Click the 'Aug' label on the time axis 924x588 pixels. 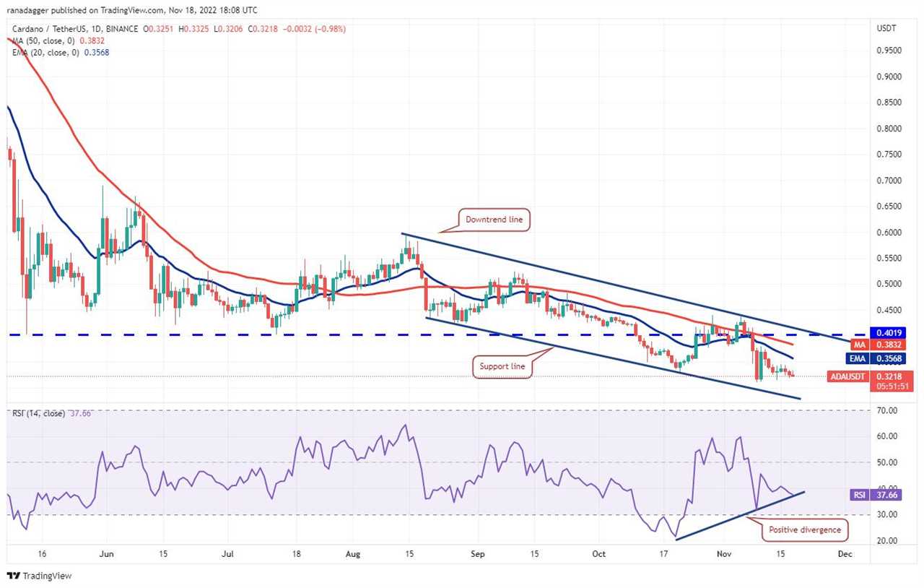tap(353, 554)
